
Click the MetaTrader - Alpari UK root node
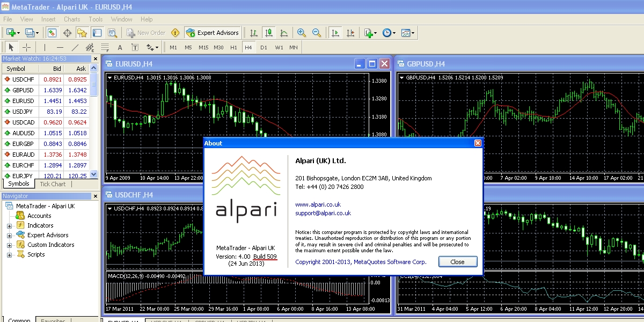point(46,206)
